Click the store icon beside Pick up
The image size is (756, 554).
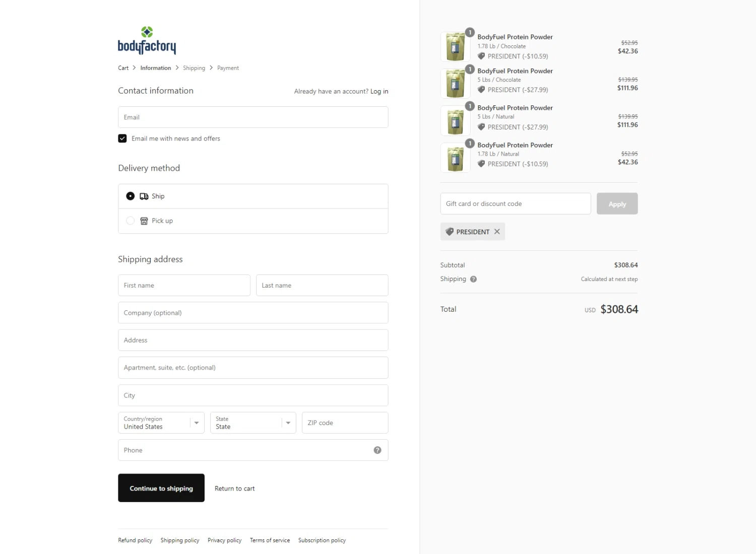point(144,221)
